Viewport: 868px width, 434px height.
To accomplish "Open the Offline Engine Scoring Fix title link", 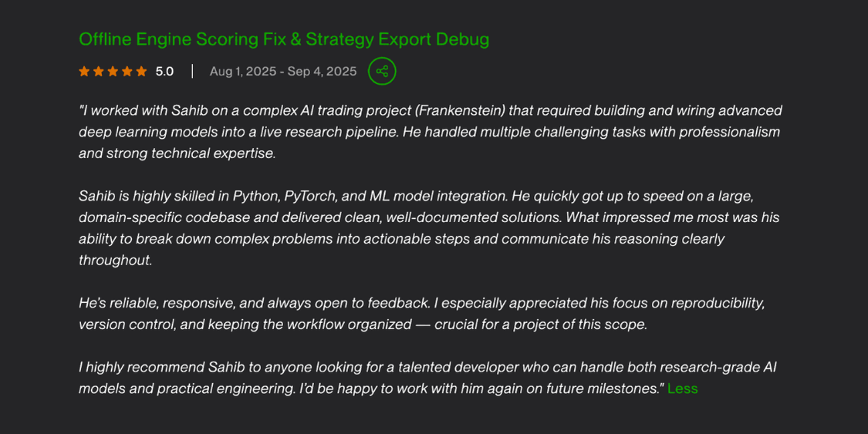I will point(284,39).
